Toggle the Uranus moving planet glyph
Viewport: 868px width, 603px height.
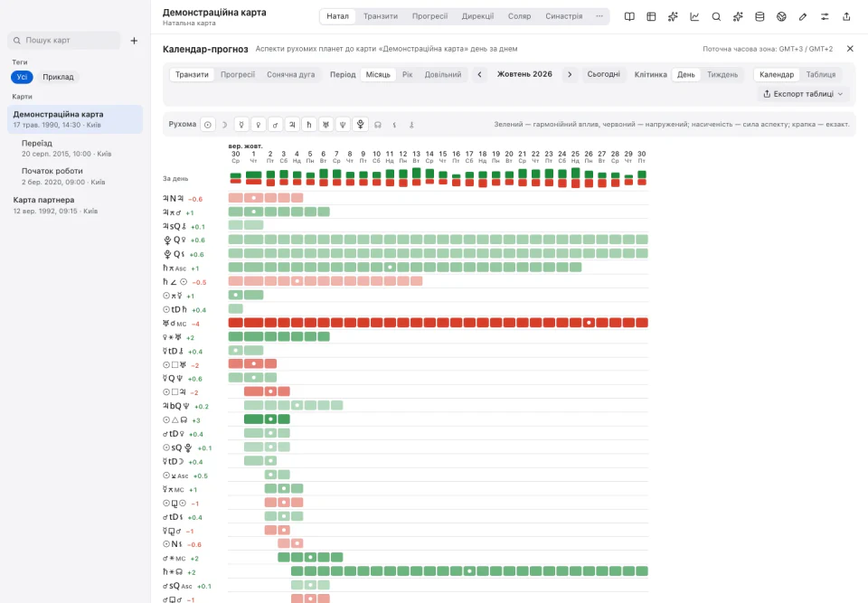pos(326,125)
